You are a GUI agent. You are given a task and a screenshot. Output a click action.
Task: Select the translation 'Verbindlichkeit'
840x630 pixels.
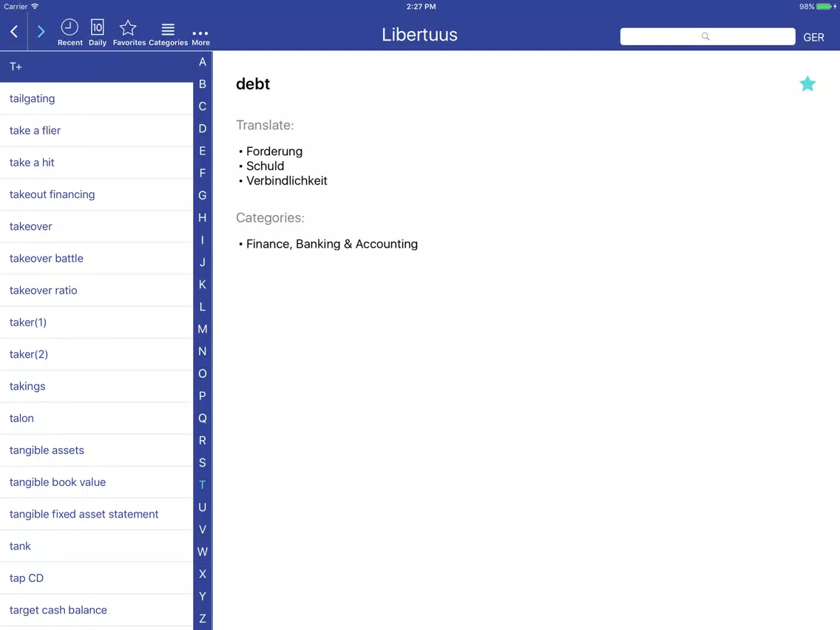click(287, 181)
